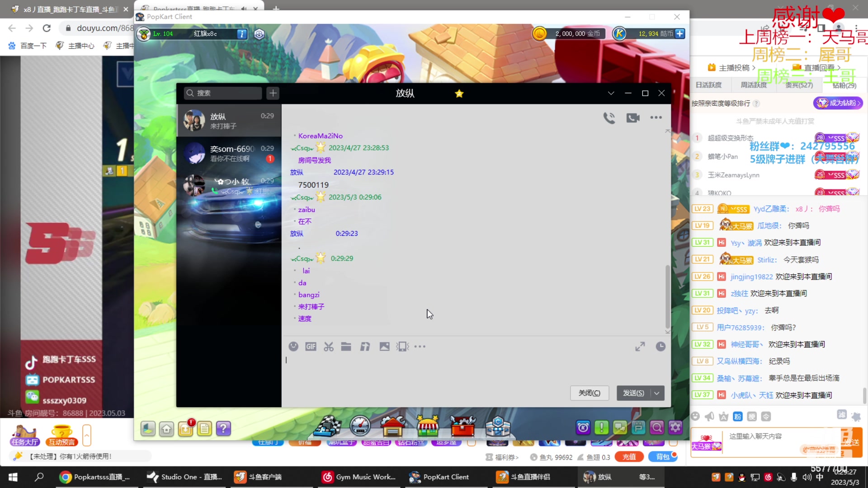The width and height of the screenshot is (868, 488).
Task: Open the つ小牧 conversation
Action: coord(229,186)
